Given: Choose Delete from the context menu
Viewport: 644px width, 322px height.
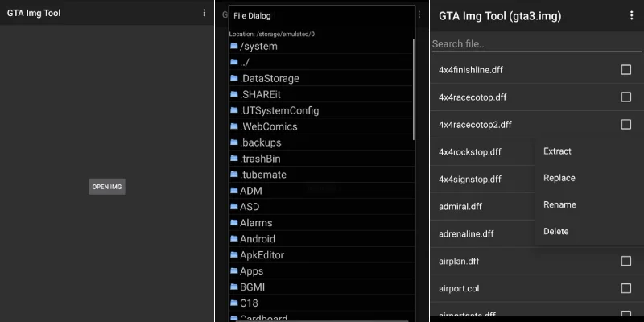Looking at the screenshot, I should [x=557, y=231].
